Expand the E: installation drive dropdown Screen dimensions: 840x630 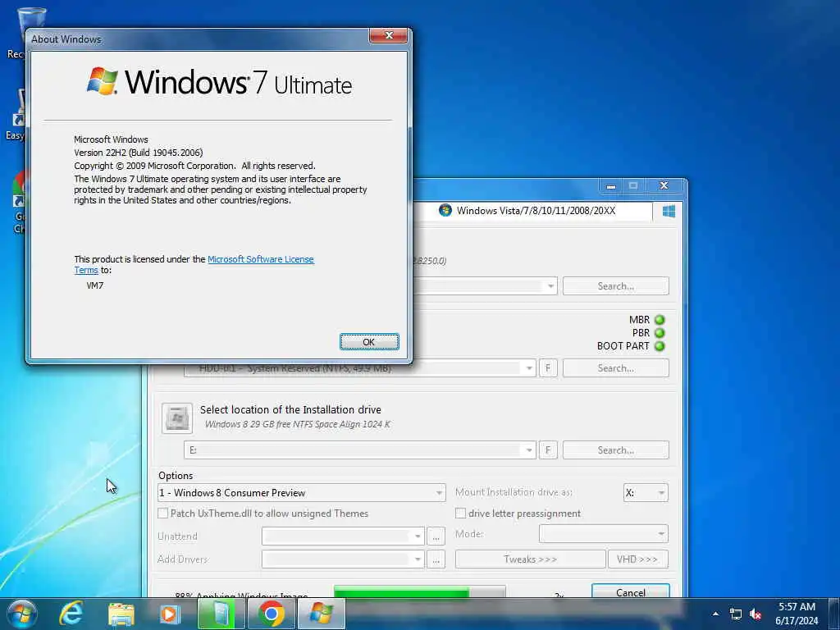point(529,450)
